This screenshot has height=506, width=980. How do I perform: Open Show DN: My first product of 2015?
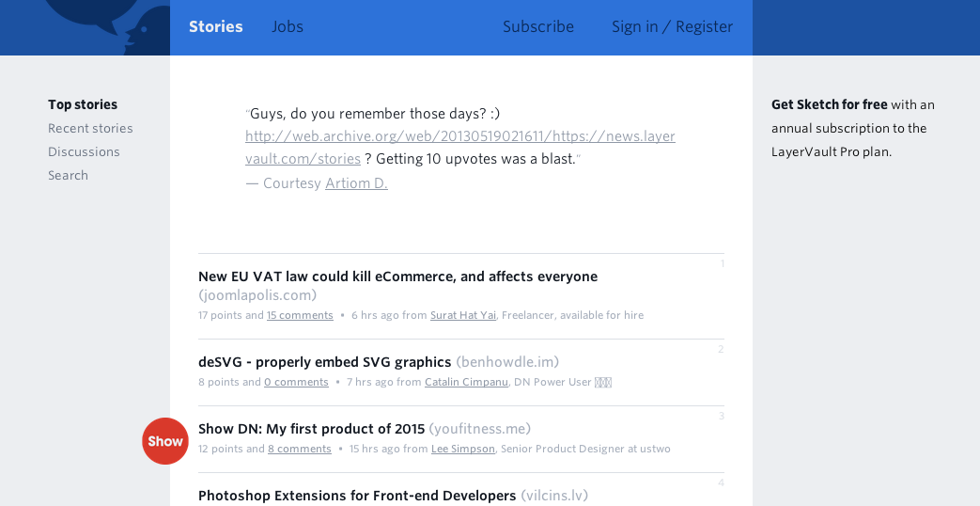[x=311, y=429]
